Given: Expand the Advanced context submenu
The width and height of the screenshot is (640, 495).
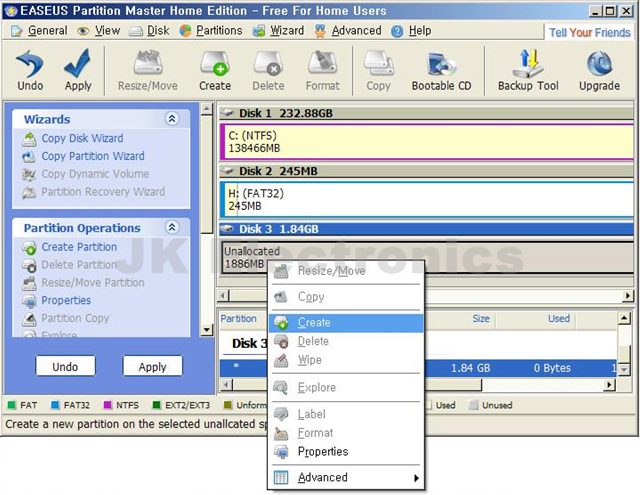Looking at the screenshot, I should pos(346,477).
